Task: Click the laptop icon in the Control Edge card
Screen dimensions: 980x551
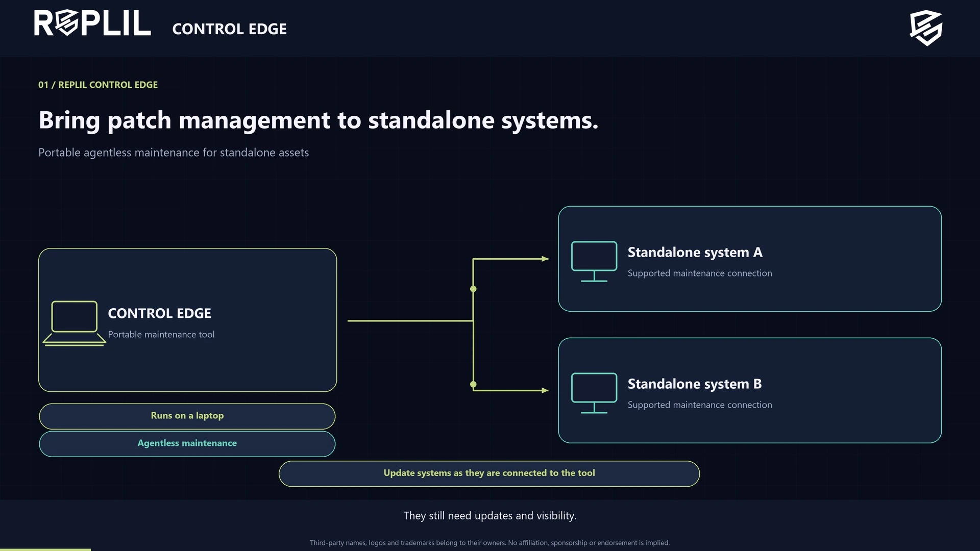Action: tap(74, 323)
